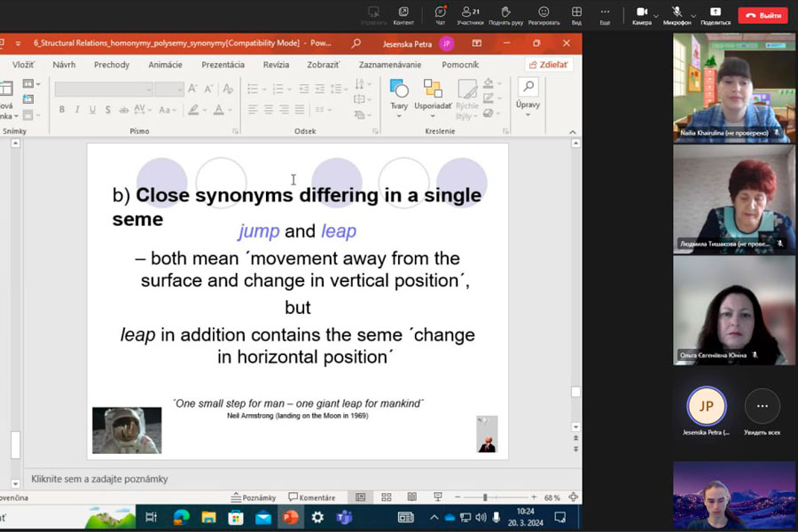Image resolution: width=798 pixels, height=532 pixels.
Task: Open the Komentáre comments pane
Action: click(311, 497)
